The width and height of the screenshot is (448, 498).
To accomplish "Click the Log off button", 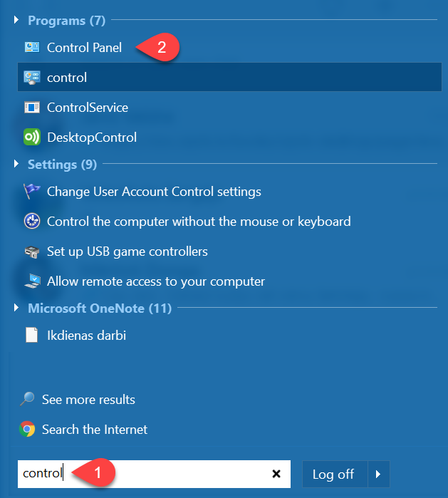I will point(335,474).
